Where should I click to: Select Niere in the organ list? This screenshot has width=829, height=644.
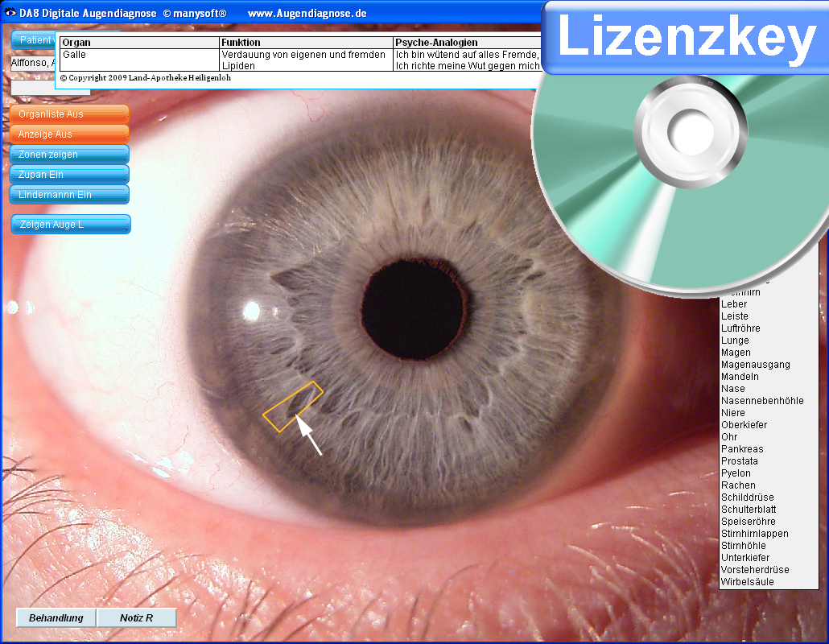(x=733, y=413)
